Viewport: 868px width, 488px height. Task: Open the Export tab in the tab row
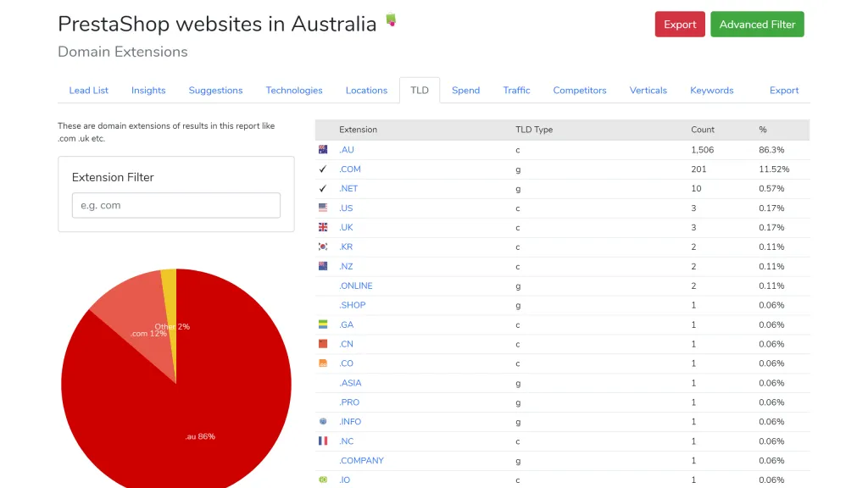point(784,90)
